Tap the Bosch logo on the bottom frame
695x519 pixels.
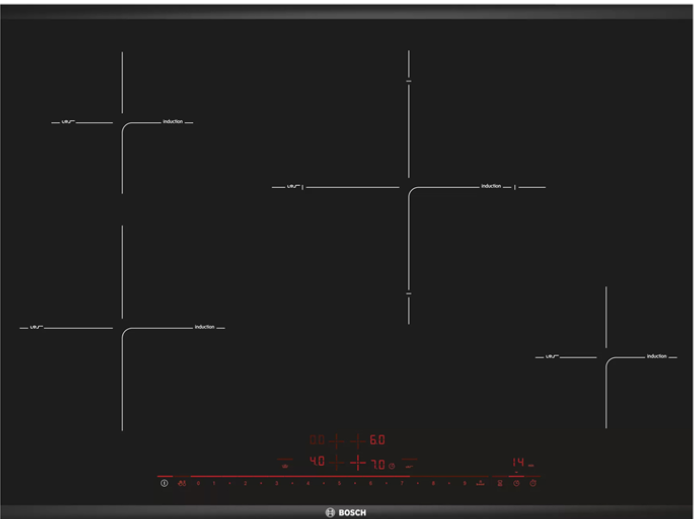346,512
